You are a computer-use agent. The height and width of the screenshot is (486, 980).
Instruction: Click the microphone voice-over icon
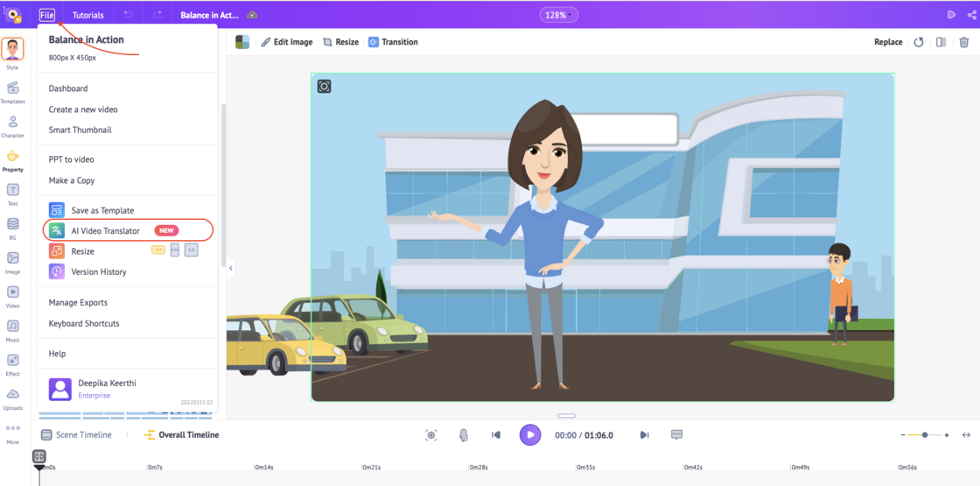pos(464,435)
